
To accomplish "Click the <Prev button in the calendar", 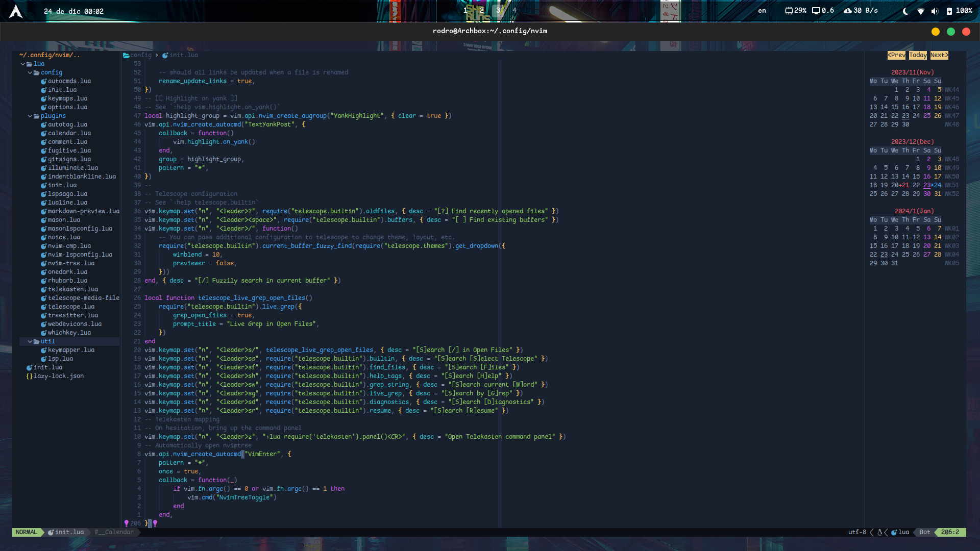I will click(896, 55).
